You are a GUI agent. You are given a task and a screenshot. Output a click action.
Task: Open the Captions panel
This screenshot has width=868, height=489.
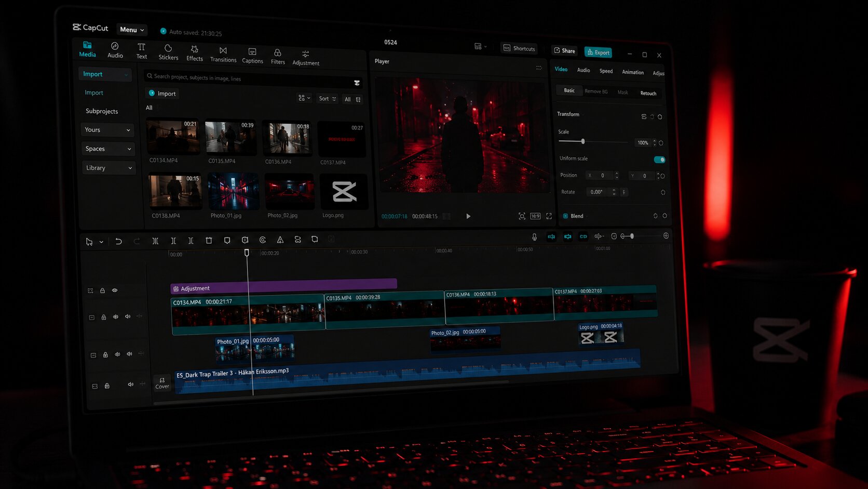pyautogui.click(x=252, y=56)
